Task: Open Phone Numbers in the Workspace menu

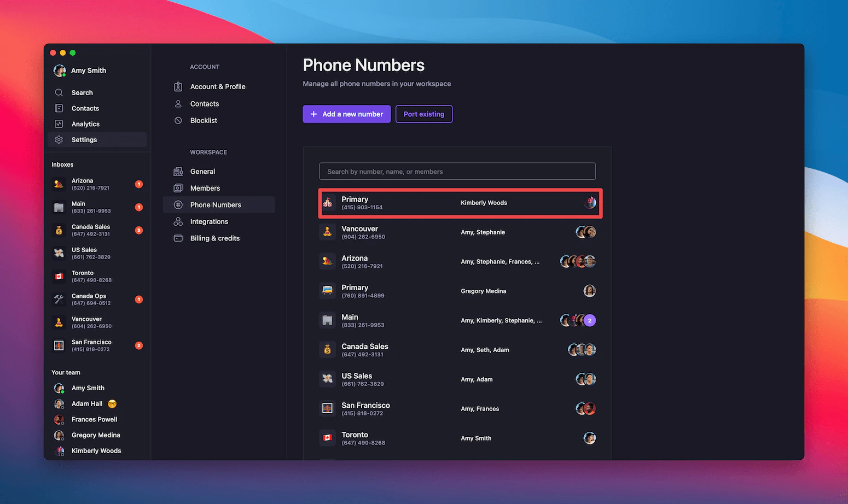Action: coord(216,204)
